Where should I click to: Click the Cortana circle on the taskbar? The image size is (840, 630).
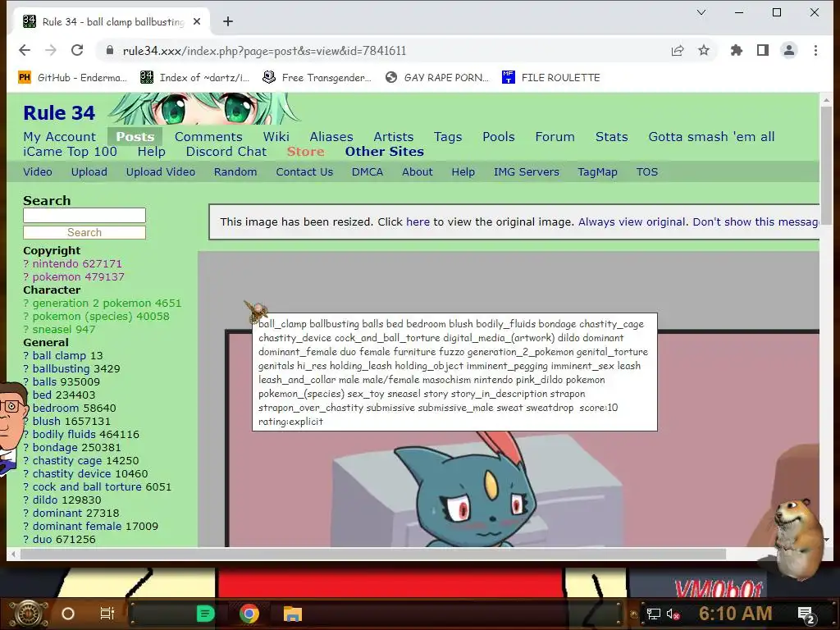pyautogui.click(x=68, y=614)
